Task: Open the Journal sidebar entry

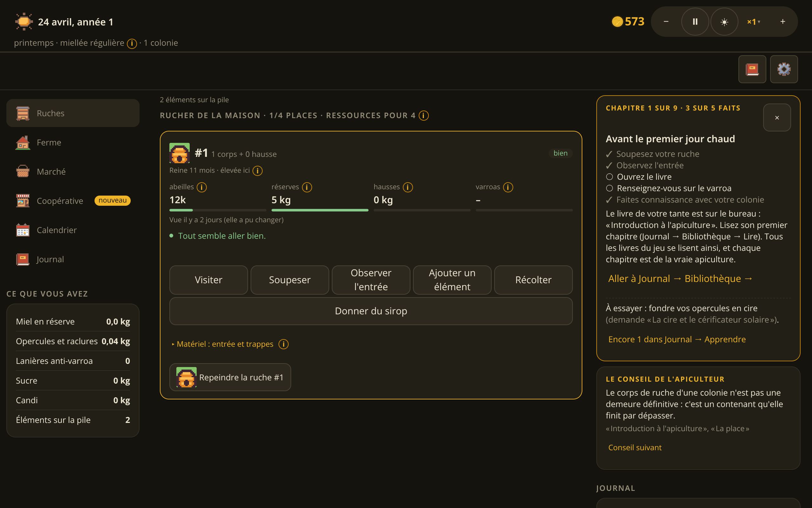Action: pos(73,259)
